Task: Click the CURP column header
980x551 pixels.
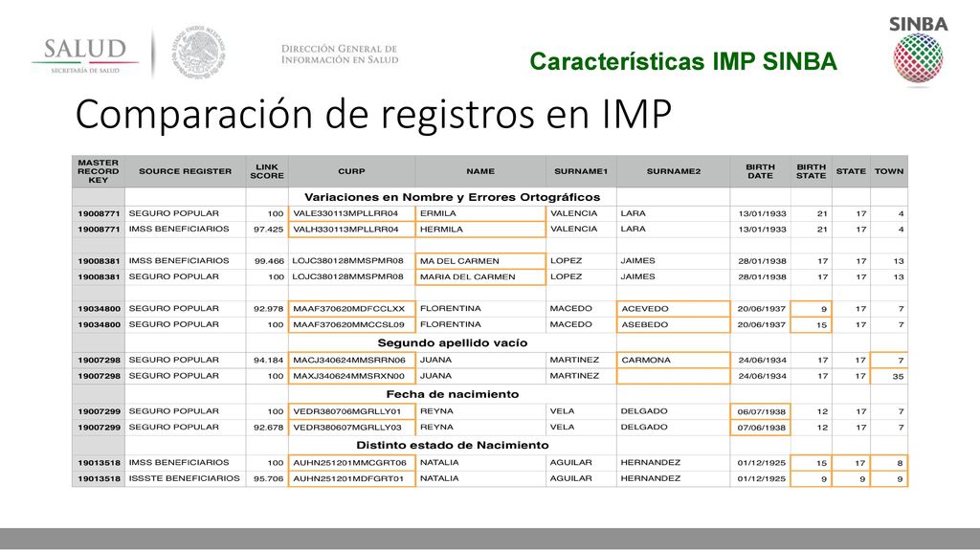Action: 351,171
